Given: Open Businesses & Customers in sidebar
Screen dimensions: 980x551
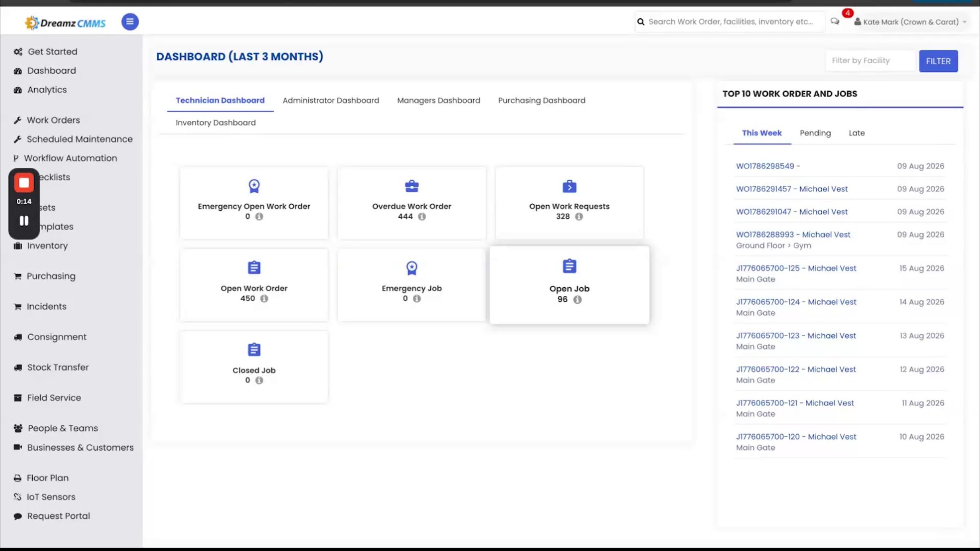Looking at the screenshot, I should point(80,447).
